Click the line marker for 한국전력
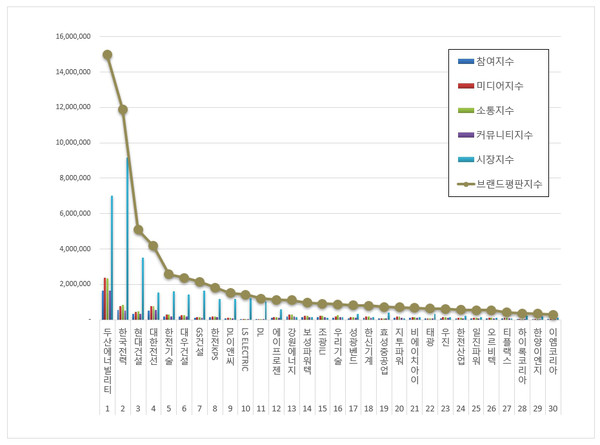This screenshot has width=600, height=445. point(123,109)
